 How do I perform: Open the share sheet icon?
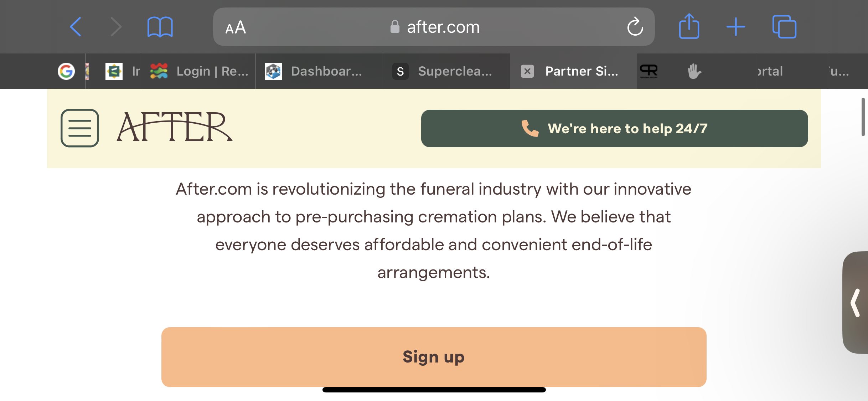689,26
